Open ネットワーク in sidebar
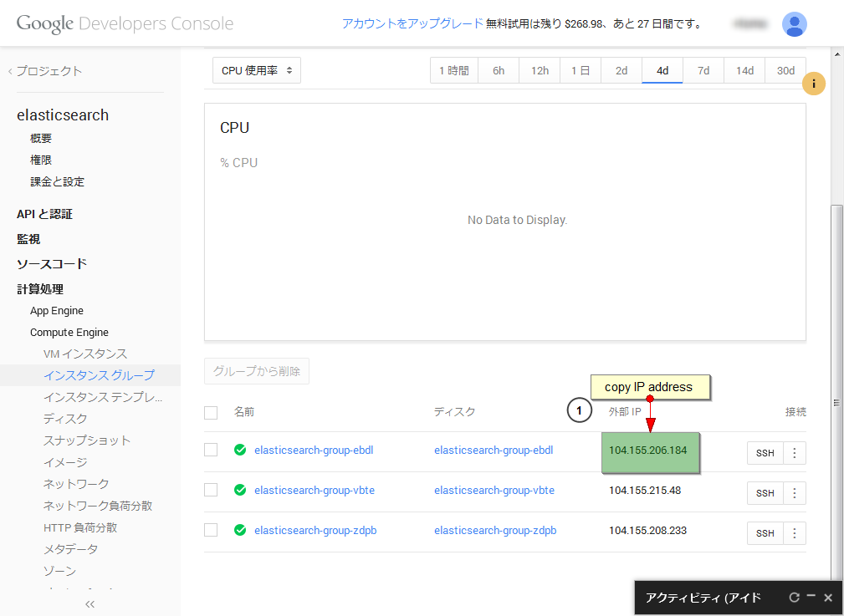Viewport: 844px width, 616px height. click(x=76, y=484)
